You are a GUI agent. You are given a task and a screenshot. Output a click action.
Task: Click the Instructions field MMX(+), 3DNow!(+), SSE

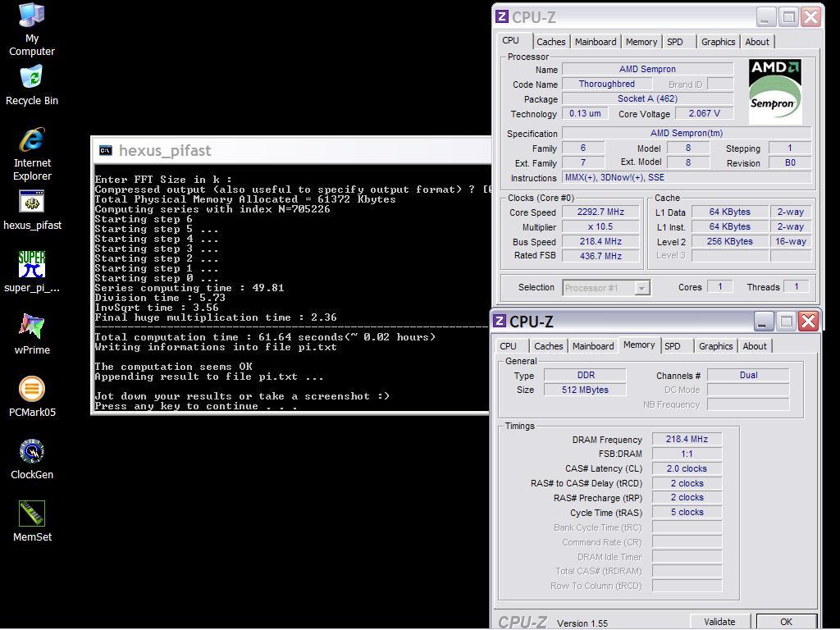point(687,177)
